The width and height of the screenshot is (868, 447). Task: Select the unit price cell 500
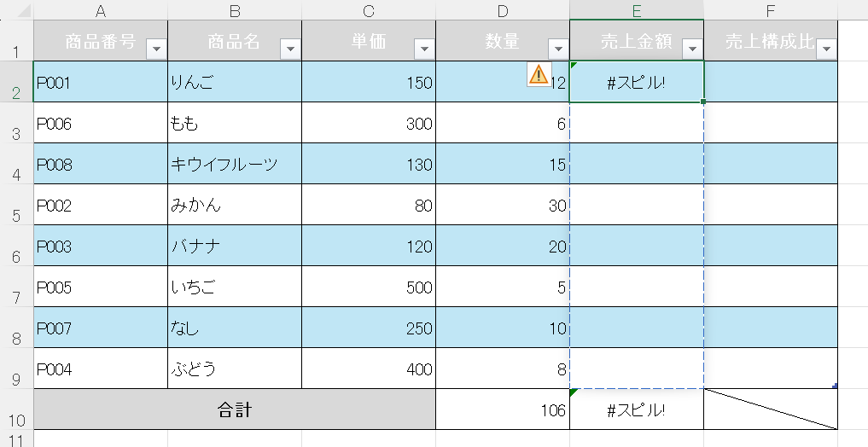[369, 287]
